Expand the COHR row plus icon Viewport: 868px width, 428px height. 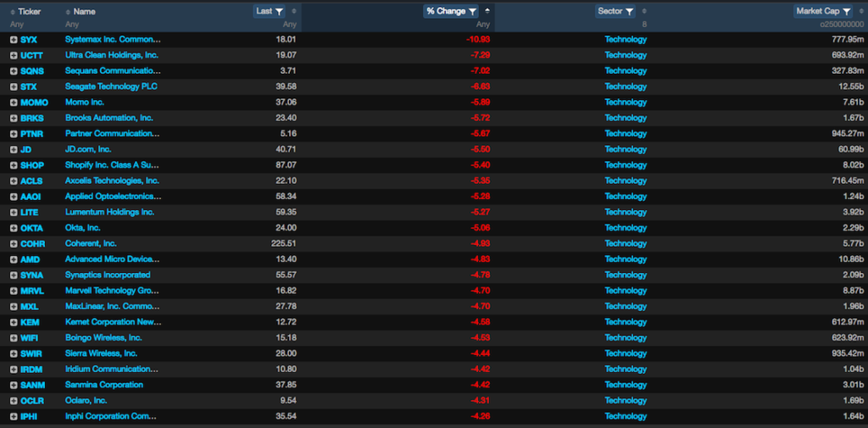[14, 243]
